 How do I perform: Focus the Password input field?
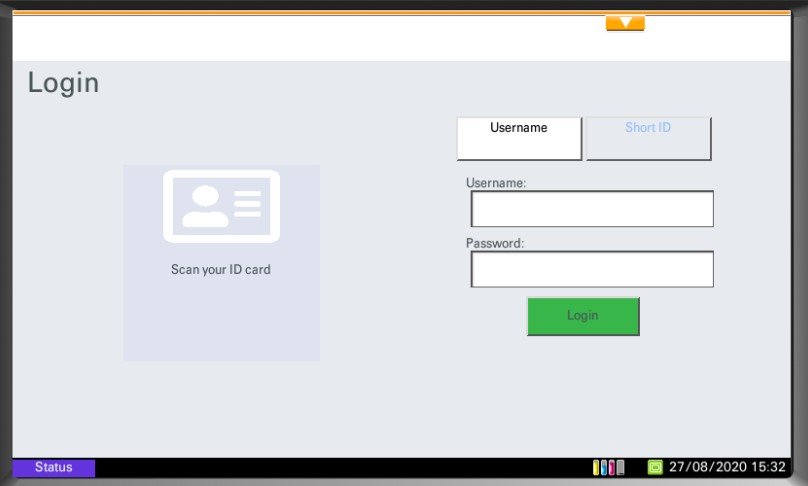(592, 269)
